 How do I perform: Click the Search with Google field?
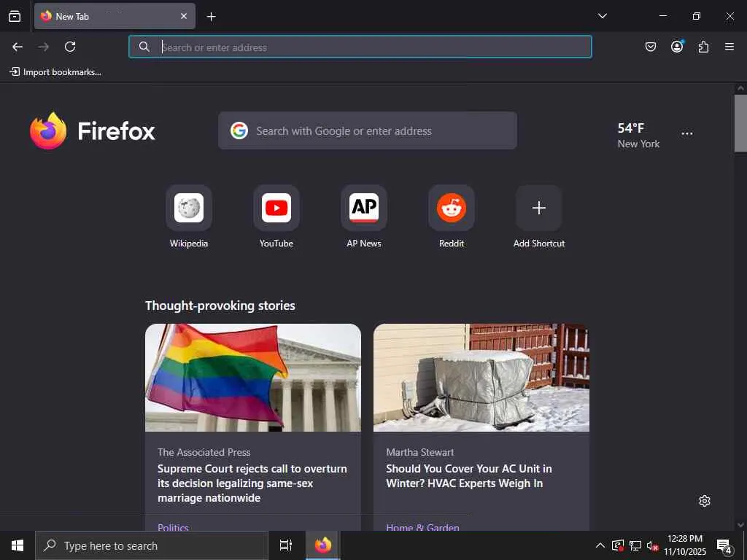point(368,131)
